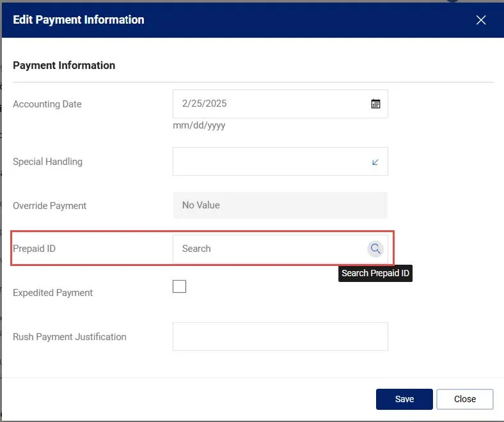The height and width of the screenshot is (422, 504).
Task: Click the Close button at the bottom
Action: click(x=465, y=399)
